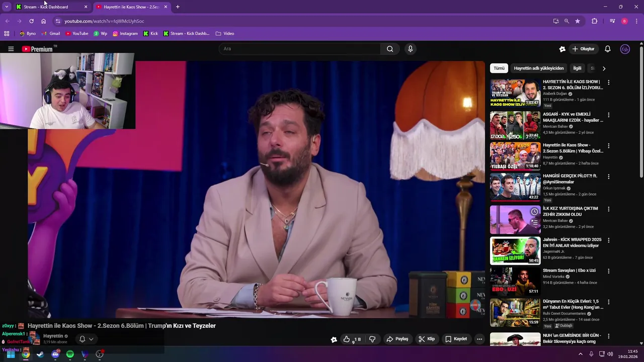Open more options for Jahrein KİCK WRAPPED video
Viewport: 644px width, 362px height.
coord(608,240)
